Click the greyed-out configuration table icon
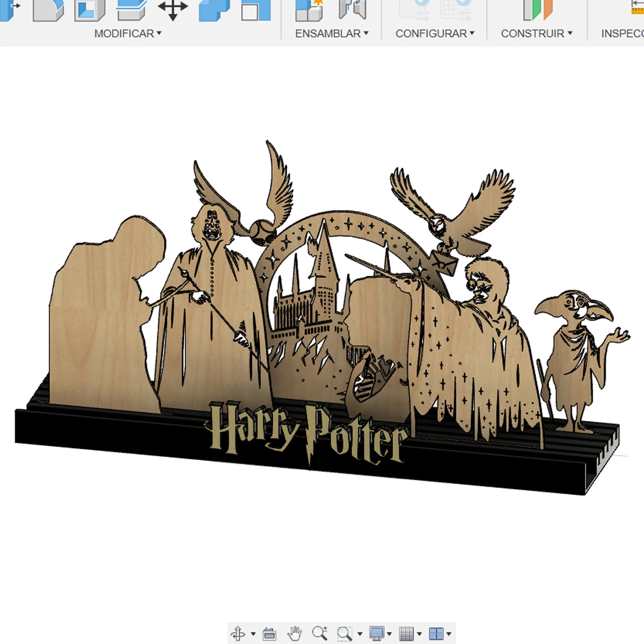This screenshot has height=644, width=644. pyautogui.click(x=456, y=10)
